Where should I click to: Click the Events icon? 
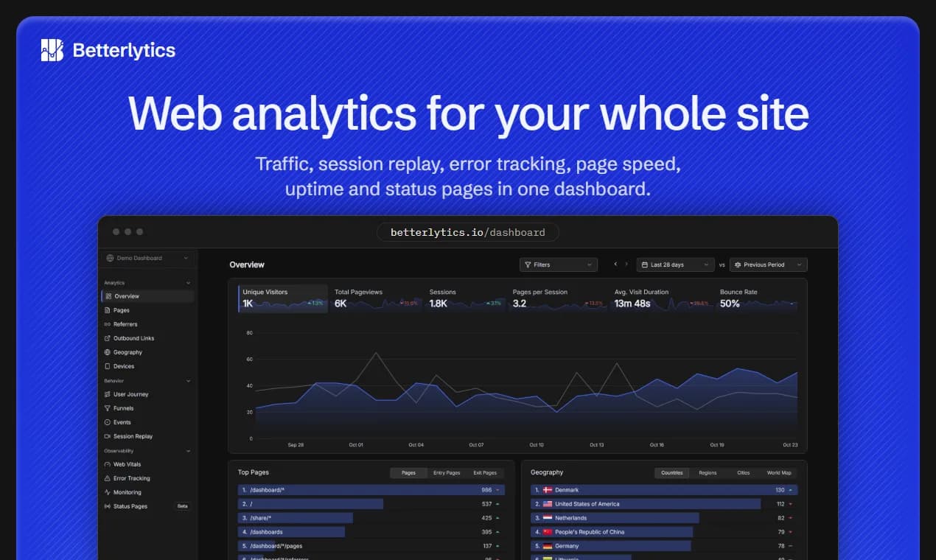(x=108, y=422)
